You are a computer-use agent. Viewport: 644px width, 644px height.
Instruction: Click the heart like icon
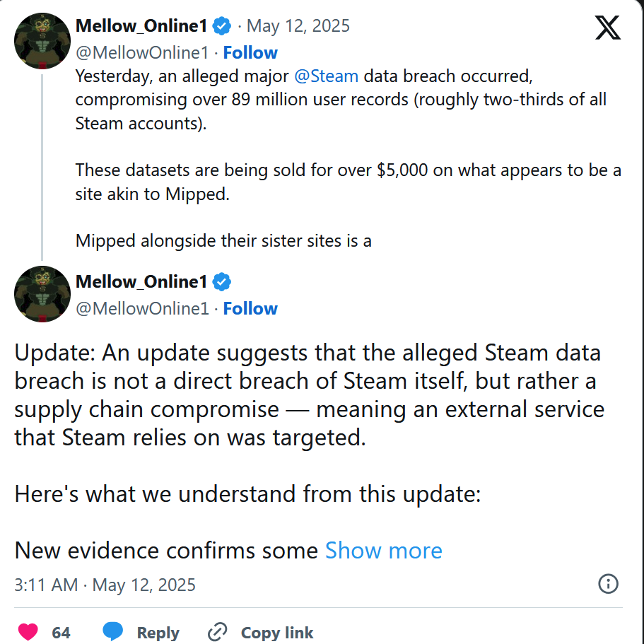pos(28,632)
